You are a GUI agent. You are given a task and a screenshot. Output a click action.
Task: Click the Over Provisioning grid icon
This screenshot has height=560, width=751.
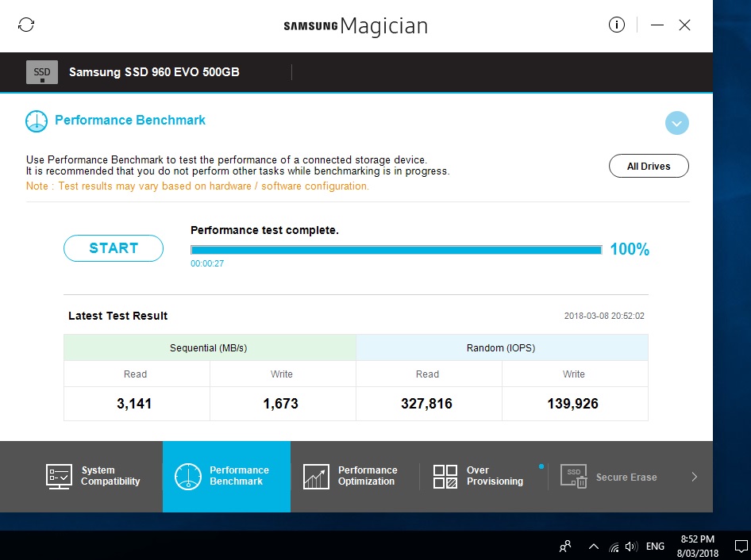point(445,477)
